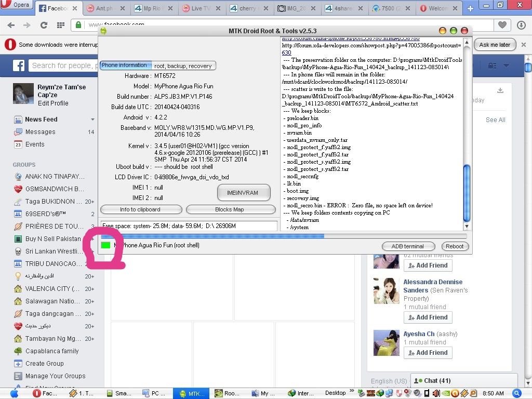Screen dimensions: 532x399
Task: Click the Free space info field
Action: click(189, 226)
